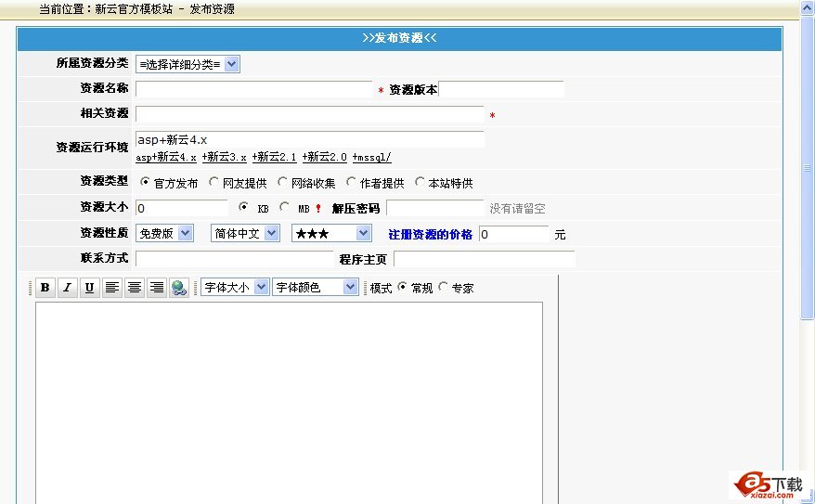Click the +mssql/ environment link
The width and height of the screenshot is (815, 504).
click(371, 158)
